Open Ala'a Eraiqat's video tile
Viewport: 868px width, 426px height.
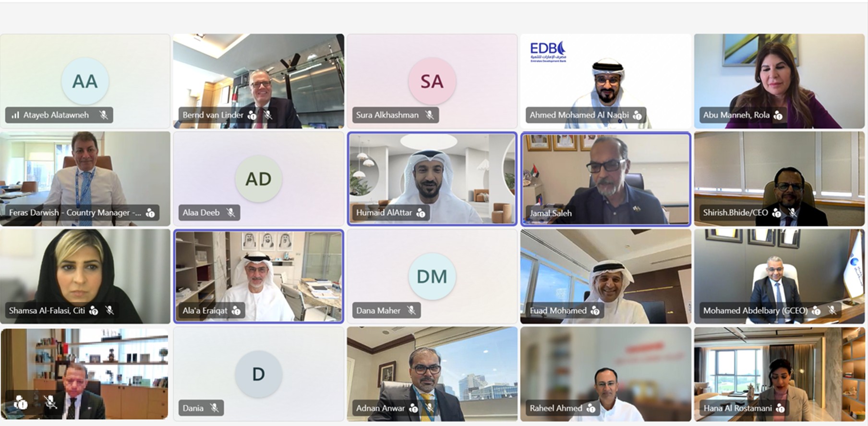(258, 277)
